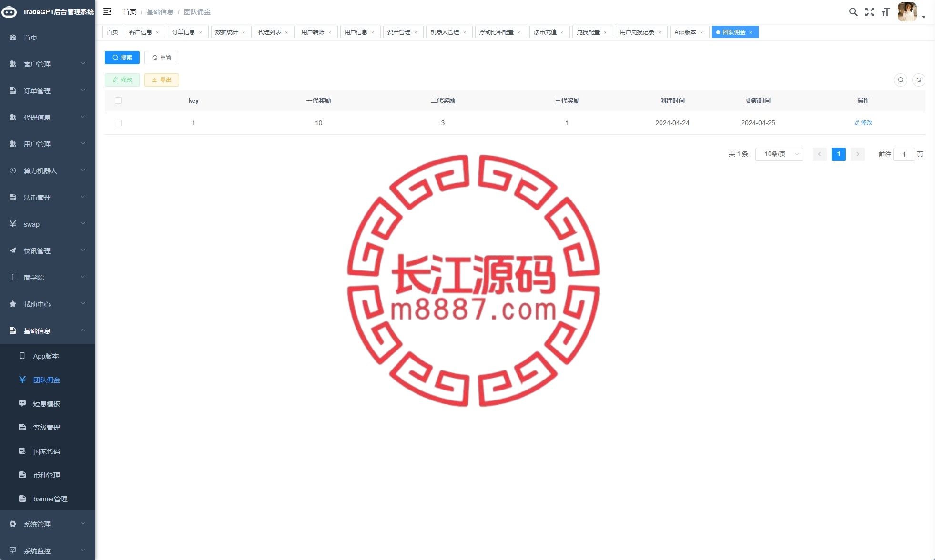
Task: Toggle the sidebar collapse hamburger icon
Action: [x=107, y=11]
